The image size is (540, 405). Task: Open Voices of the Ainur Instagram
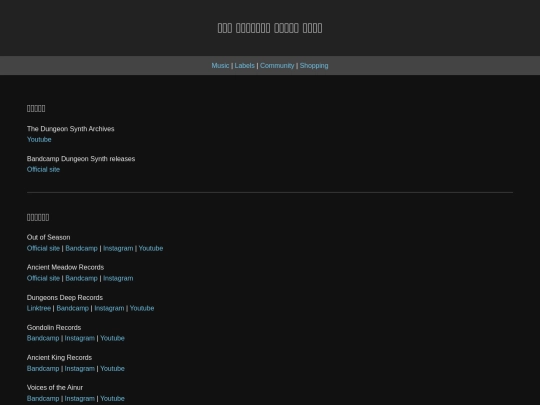click(80, 398)
